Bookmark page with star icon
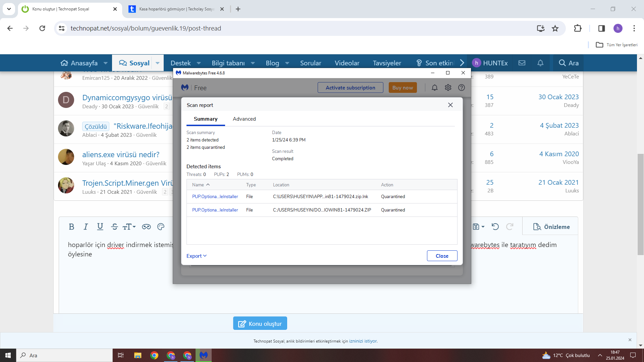 555,28
